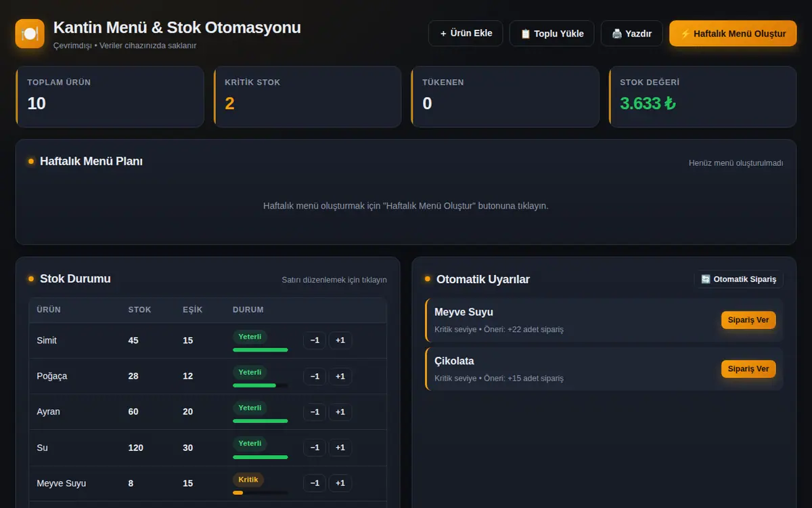Decrease Simit stock by one
The width and height of the screenshot is (812, 508).
coord(315,340)
